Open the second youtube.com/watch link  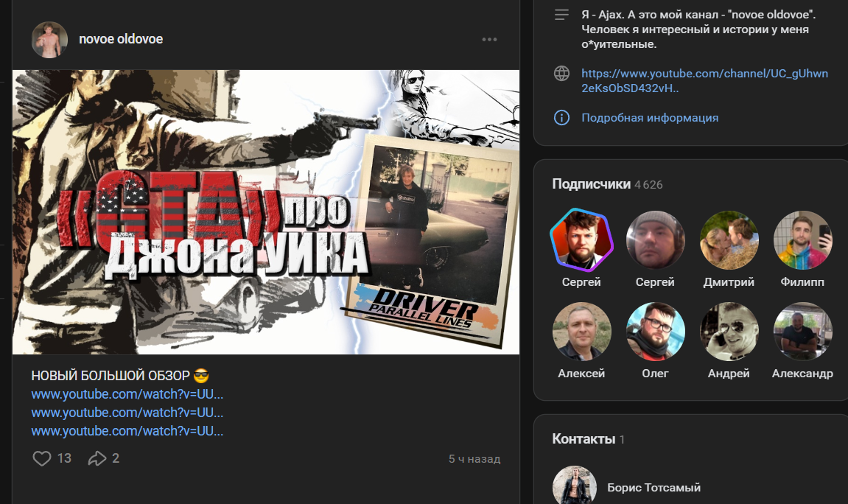(127, 413)
